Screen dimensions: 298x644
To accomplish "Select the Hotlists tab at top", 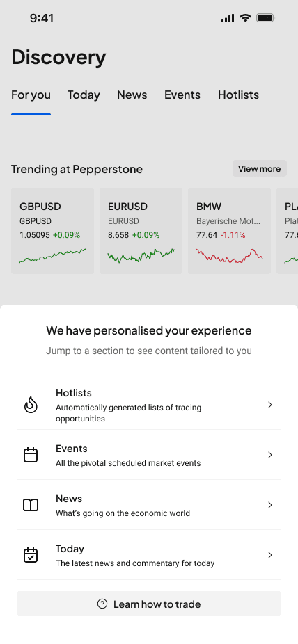I will point(238,95).
